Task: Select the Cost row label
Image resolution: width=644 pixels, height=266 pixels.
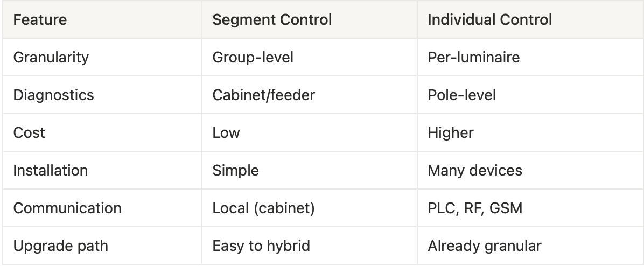Action: tap(29, 132)
